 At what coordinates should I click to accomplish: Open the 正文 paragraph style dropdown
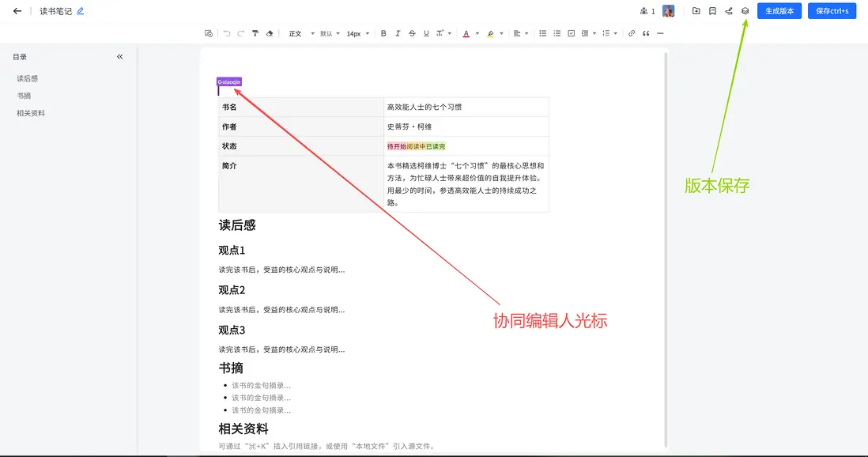point(299,34)
